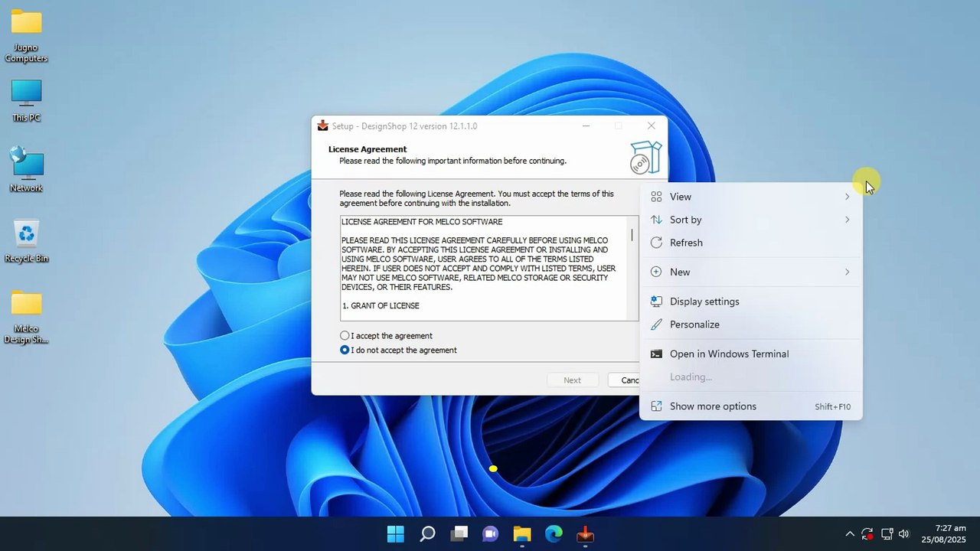Click the volume speaker tray icon

click(x=904, y=534)
